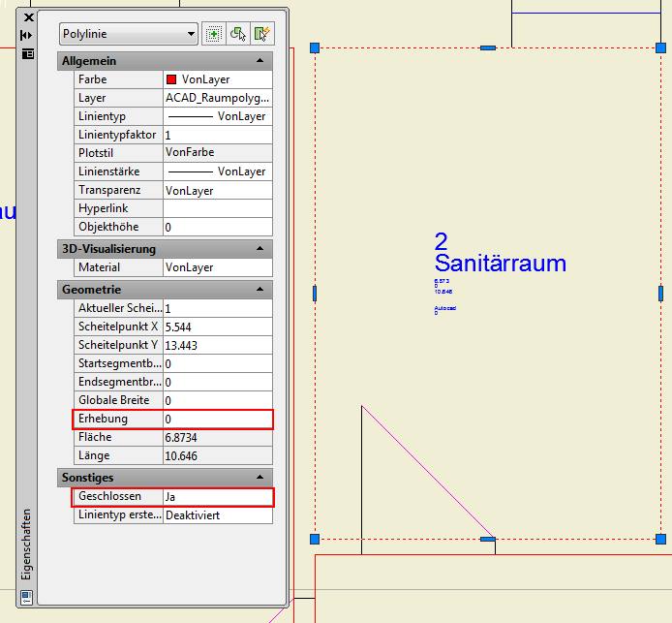
Task: Click the Globale Breite value field
Action: 218,400
